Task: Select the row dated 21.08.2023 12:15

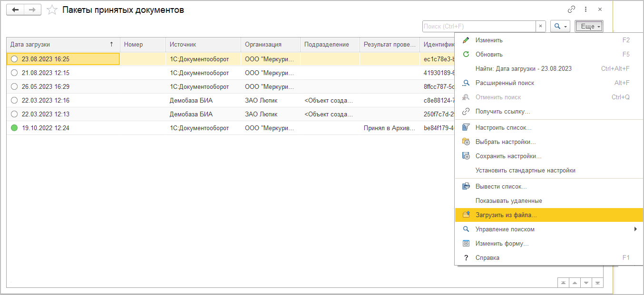Action: (46, 73)
